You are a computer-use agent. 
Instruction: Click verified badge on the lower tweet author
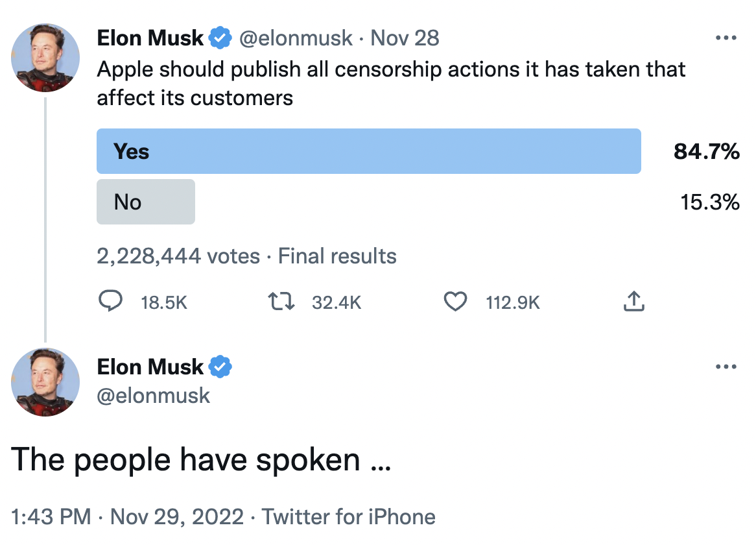[x=220, y=367]
